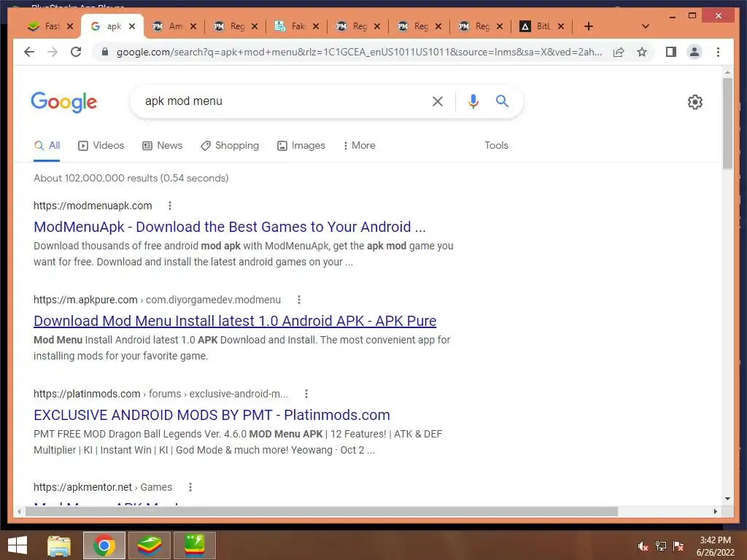Click the horizontal scrollbar thumb
This screenshot has width=747, height=560.
click(x=322, y=511)
